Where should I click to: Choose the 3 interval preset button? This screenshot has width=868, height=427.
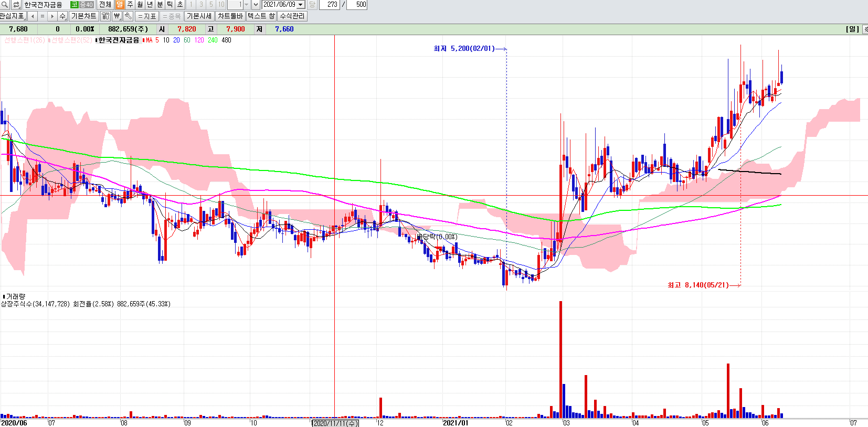click(201, 5)
